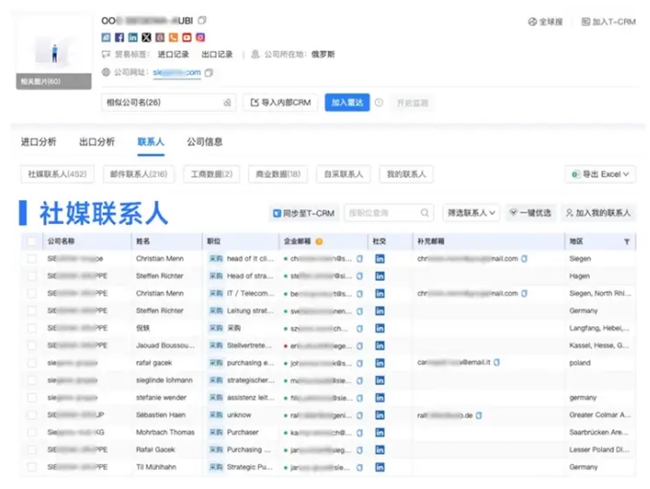The width and height of the screenshot is (650, 489).
Task: Click LinkedIn icon for Sébastien Haen
Action: tap(379, 414)
